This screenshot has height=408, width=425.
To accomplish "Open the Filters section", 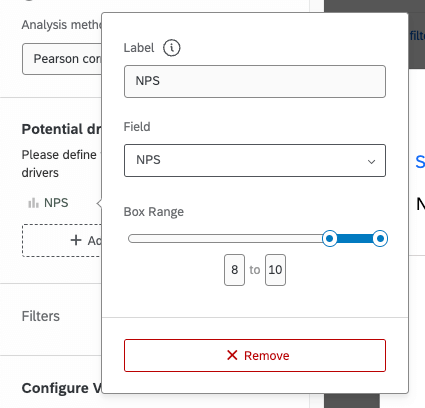I will coord(41,316).
